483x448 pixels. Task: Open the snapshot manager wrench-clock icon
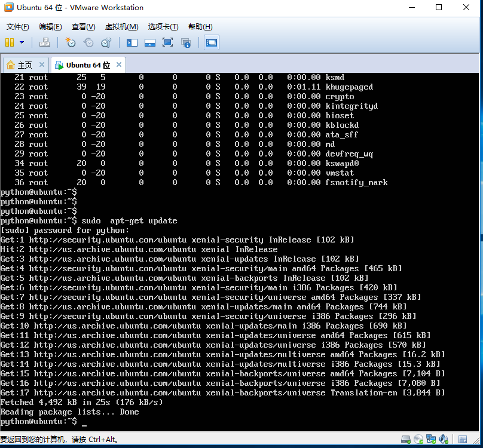[x=106, y=42]
